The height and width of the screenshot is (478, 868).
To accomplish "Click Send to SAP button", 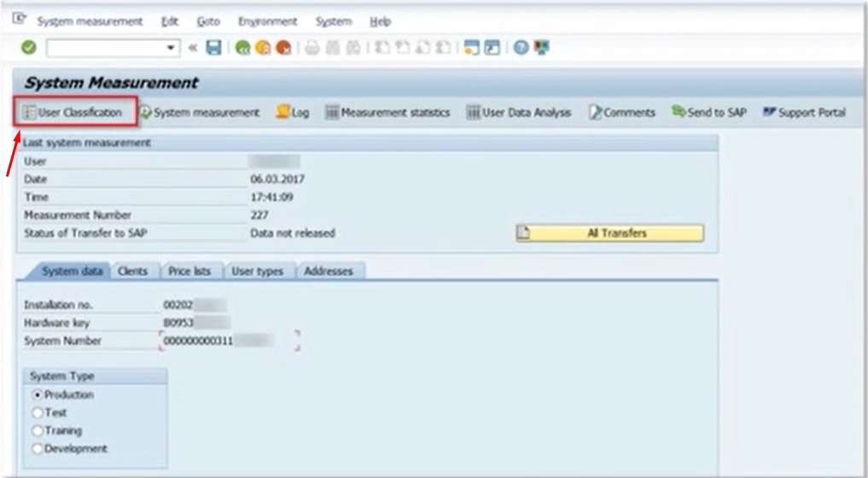I will point(709,113).
